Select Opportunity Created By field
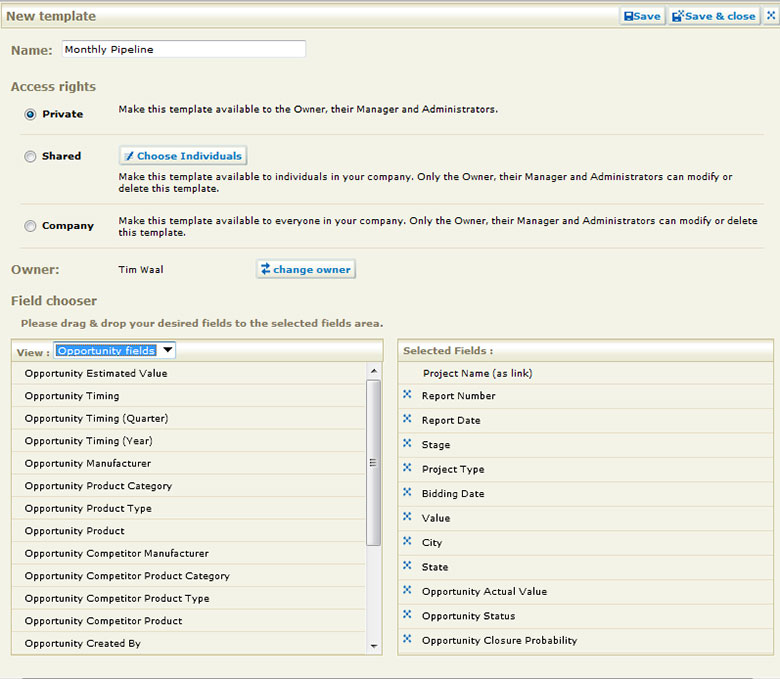Screen dimensions: 780x679 [189, 643]
